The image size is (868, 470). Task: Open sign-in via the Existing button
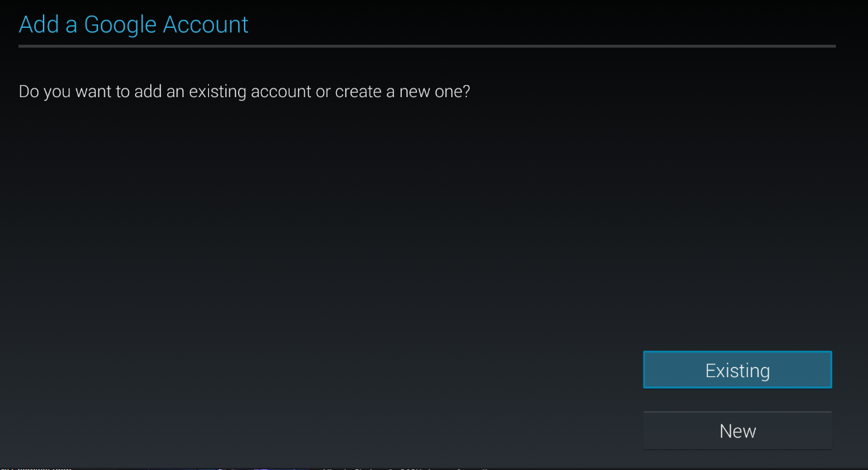[x=737, y=370]
